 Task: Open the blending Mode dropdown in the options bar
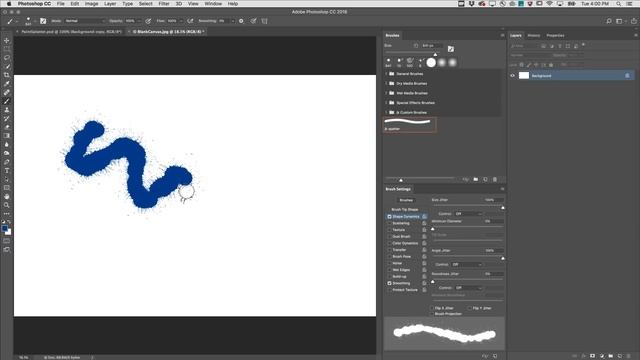[x=85, y=21]
